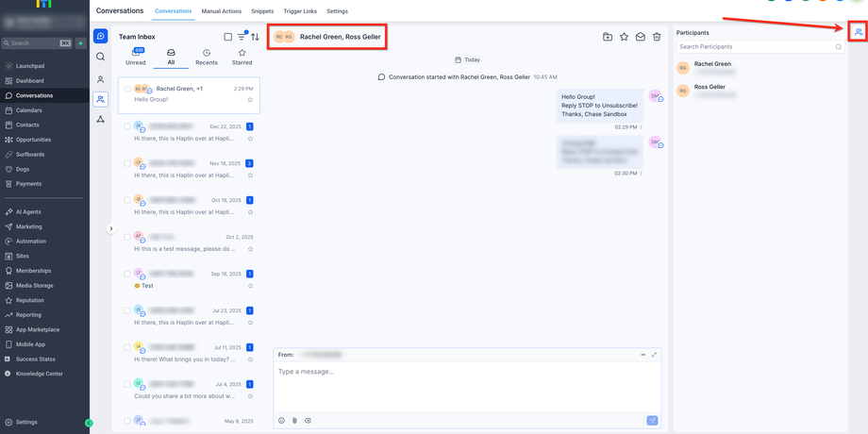
Task: Open options for the 02:29 PM message
Action: tap(641, 126)
